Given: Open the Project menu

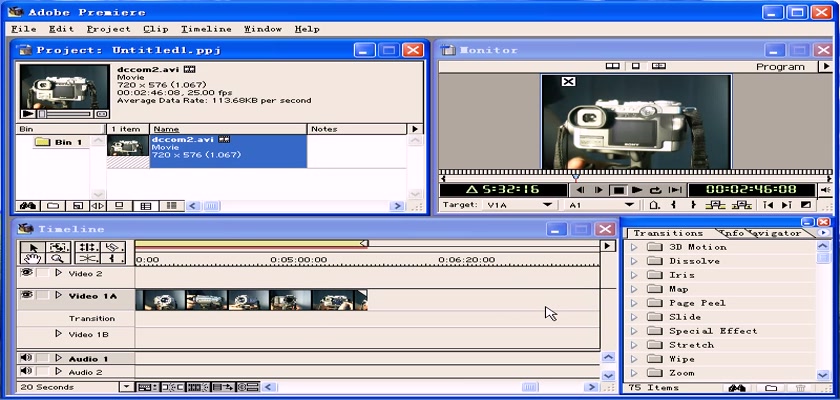Looking at the screenshot, I should (109, 29).
